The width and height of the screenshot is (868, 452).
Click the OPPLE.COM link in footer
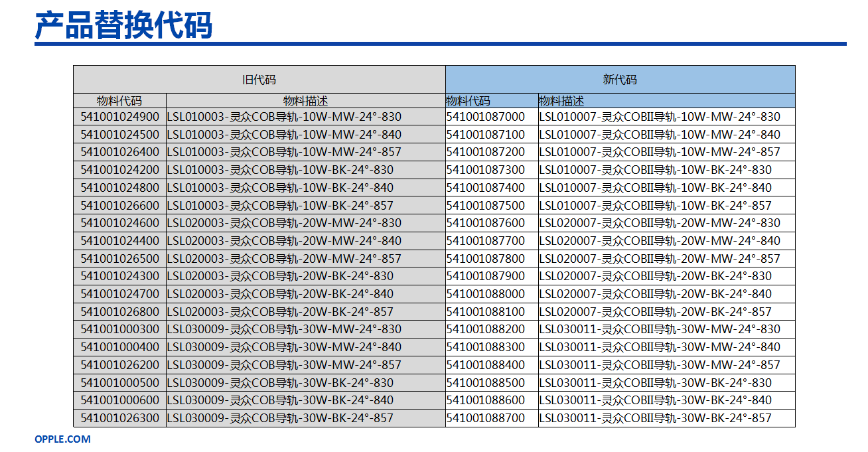pos(62,439)
